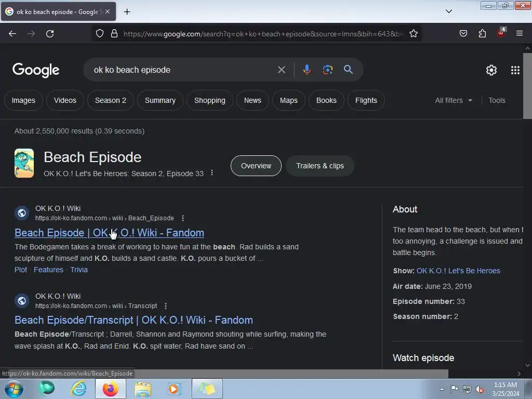This screenshot has width=532, height=399.
Task: Open the Windows Start menu
Action: [x=14, y=389]
